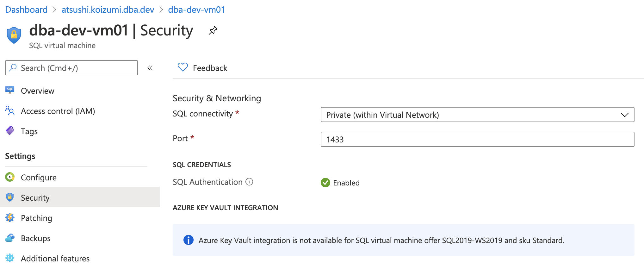Viewport: 644px width, 269px height.
Task: Click the Feedback button text
Action: (x=210, y=68)
